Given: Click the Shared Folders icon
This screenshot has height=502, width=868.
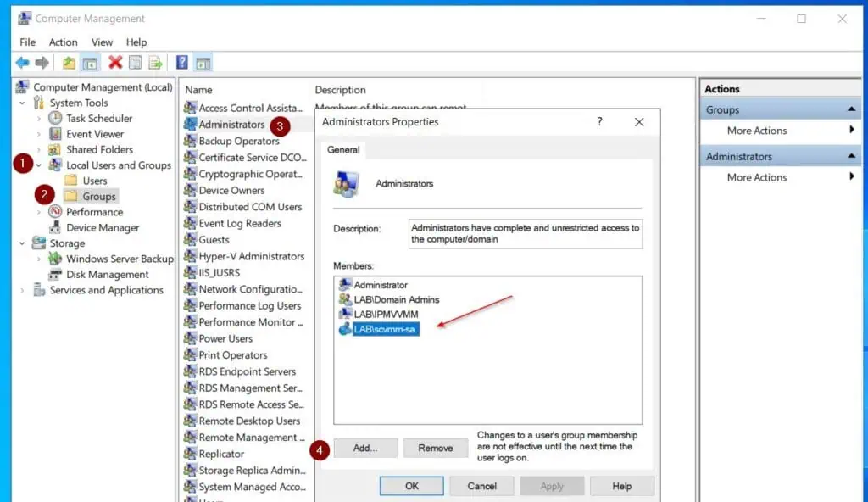Looking at the screenshot, I should click(55, 149).
